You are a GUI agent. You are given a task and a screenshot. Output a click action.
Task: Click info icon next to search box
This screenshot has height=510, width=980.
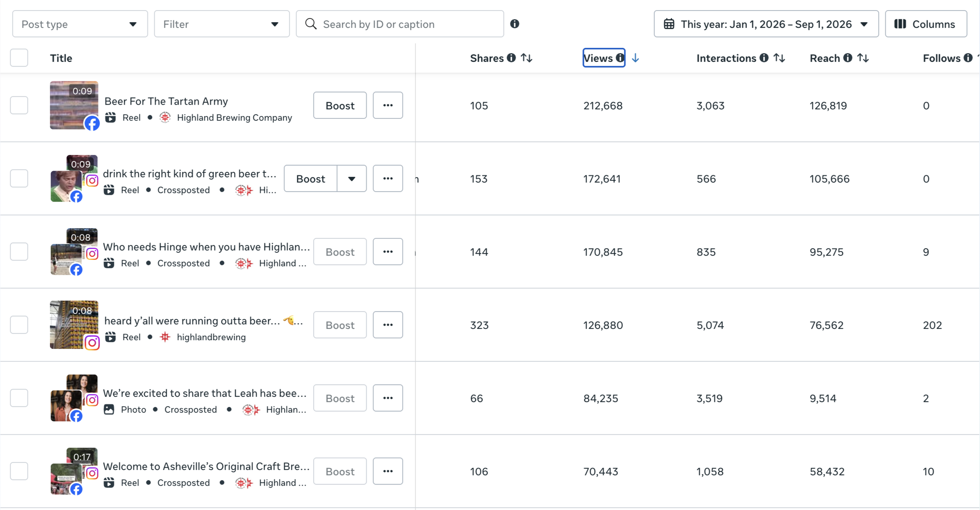(514, 24)
